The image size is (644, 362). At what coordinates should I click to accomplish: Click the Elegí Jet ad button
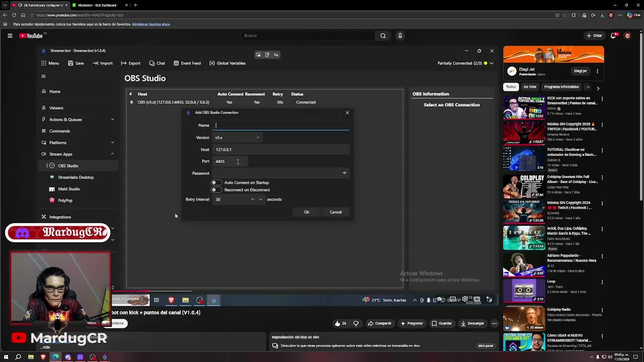(x=580, y=71)
